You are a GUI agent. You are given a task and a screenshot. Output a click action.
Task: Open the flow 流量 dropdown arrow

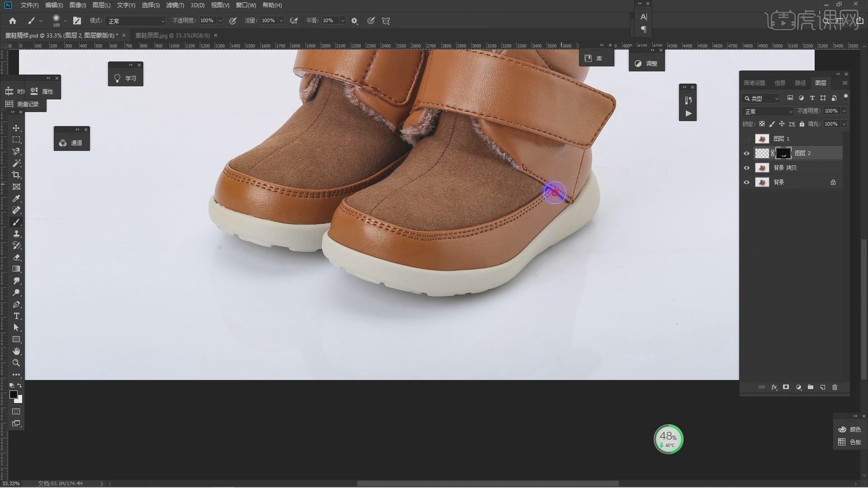[x=281, y=21]
